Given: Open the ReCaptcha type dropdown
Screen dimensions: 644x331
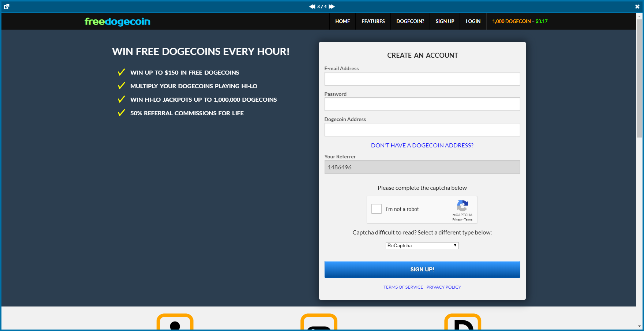Looking at the screenshot, I should (x=422, y=246).
